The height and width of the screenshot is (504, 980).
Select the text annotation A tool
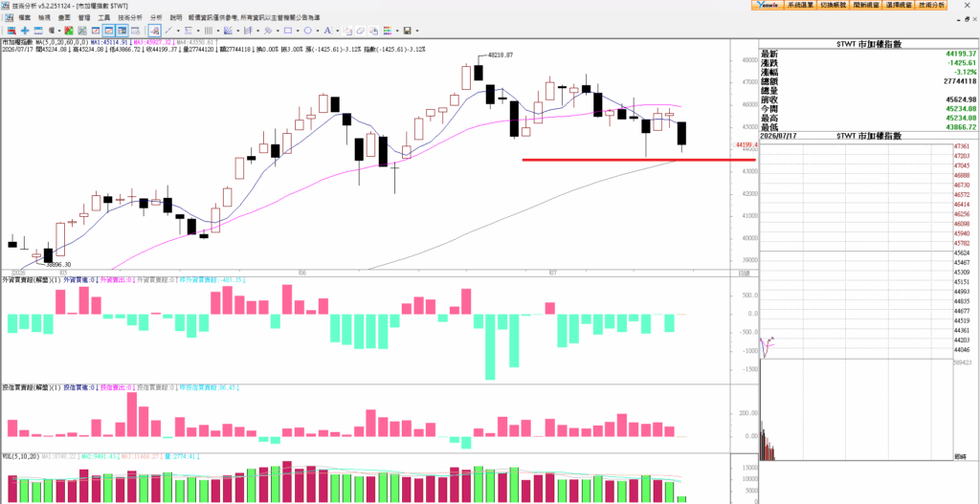[328, 31]
